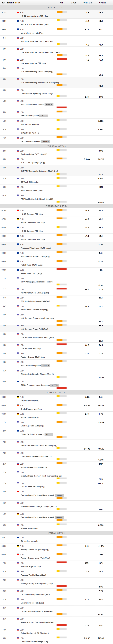The width and height of the screenshot is (113, 644).
Task: Click the EU flag on the Unemployment Rate (Aug) row
Action: click(18, 29)
